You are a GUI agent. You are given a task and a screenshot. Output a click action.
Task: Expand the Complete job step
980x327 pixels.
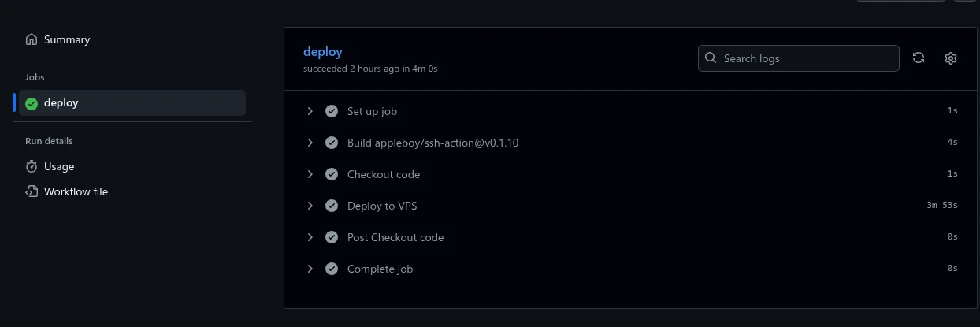(310, 269)
